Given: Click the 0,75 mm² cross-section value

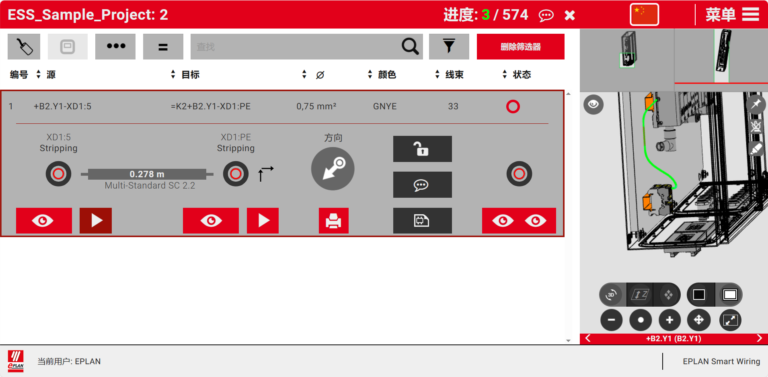Looking at the screenshot, I should tap(316, 106).
